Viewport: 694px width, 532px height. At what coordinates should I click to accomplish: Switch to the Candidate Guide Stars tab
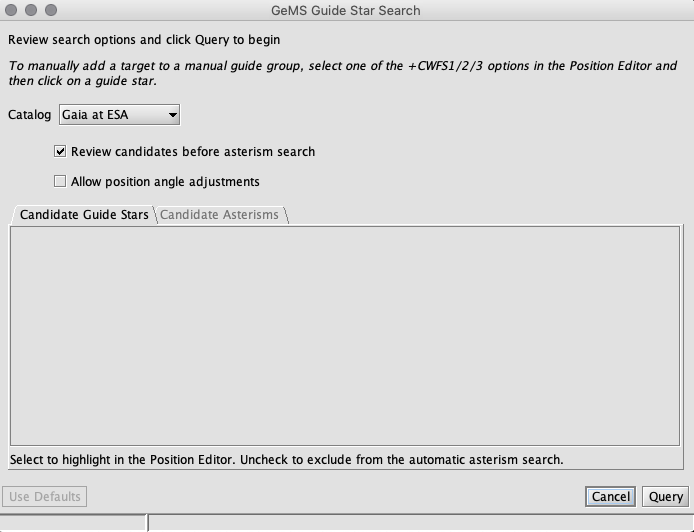[84, 215]
